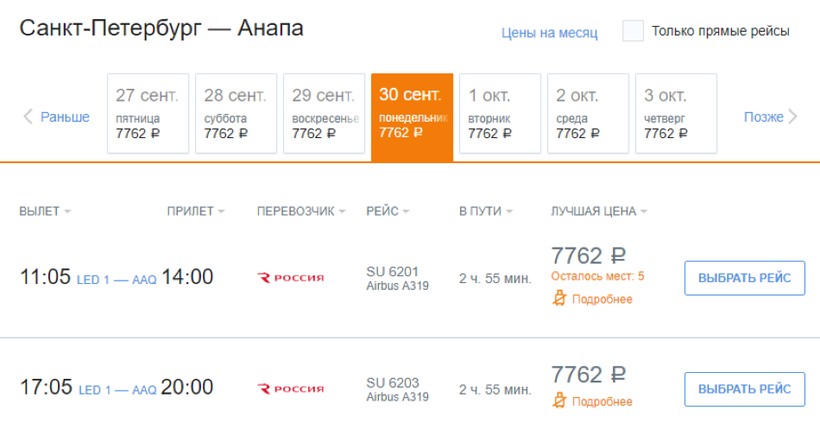Sort by the ВЫЛЕТ column dropdown
The width and height of the screenshot is (820, 435).
point(46,211)
